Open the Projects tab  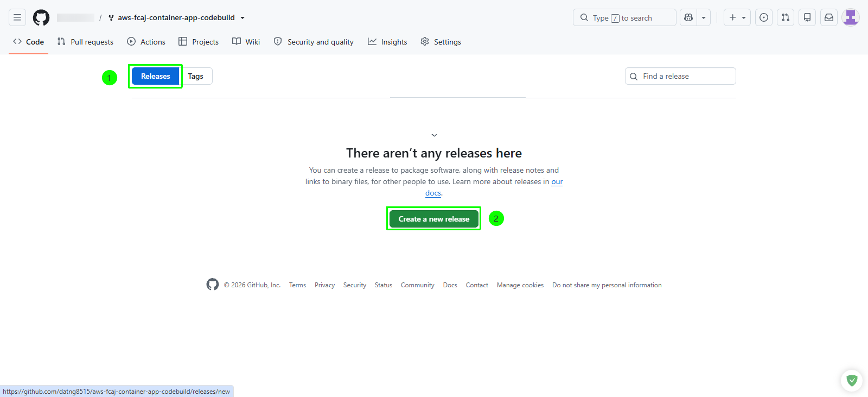199,42
